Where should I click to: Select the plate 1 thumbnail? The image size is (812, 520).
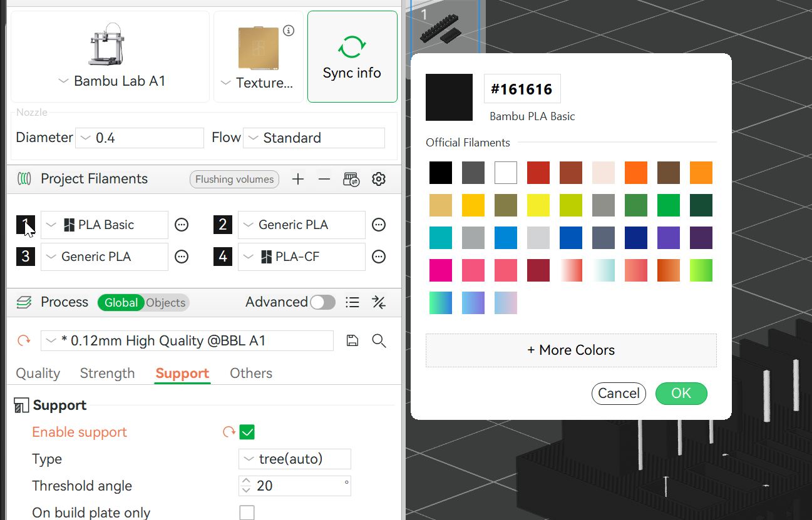[x=445, y=27]
